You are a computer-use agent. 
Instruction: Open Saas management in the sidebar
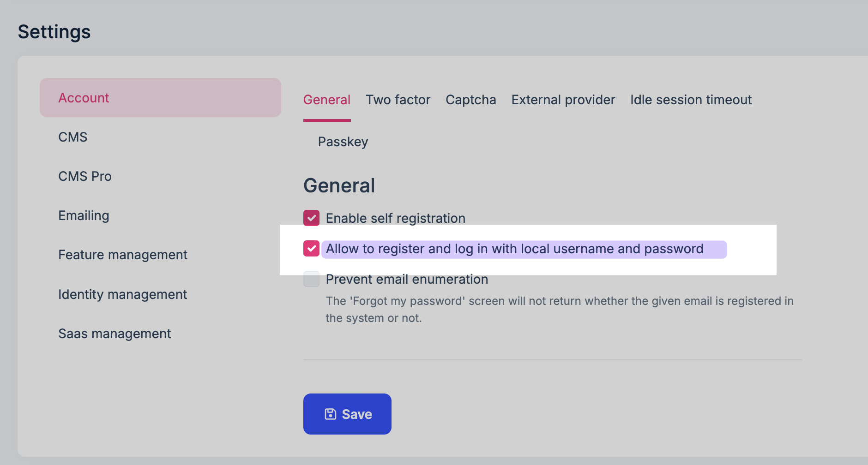[x=115, y=334]
